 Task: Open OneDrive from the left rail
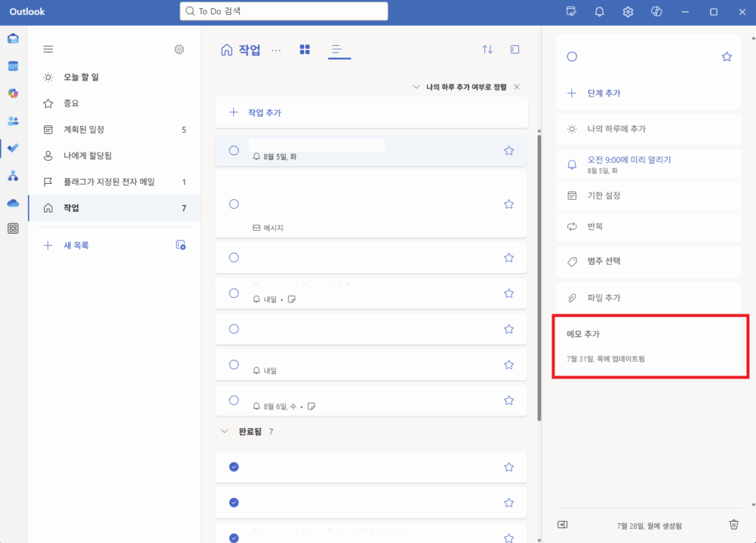click(x=13, y=202)
